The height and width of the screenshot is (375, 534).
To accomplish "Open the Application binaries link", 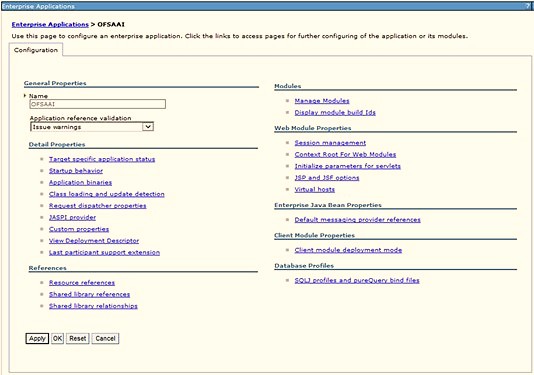I will coord(80,182).
